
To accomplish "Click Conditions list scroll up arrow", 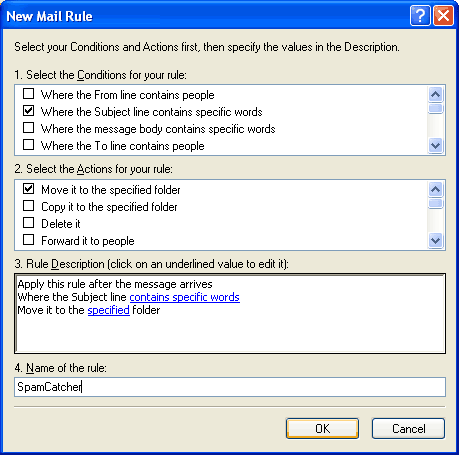I will point(435,95).
